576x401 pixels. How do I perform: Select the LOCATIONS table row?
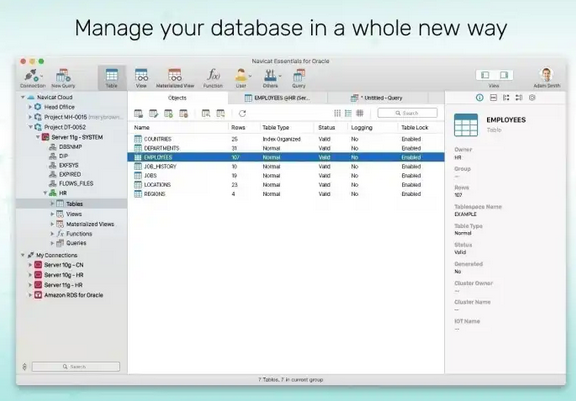click(286, 185)
